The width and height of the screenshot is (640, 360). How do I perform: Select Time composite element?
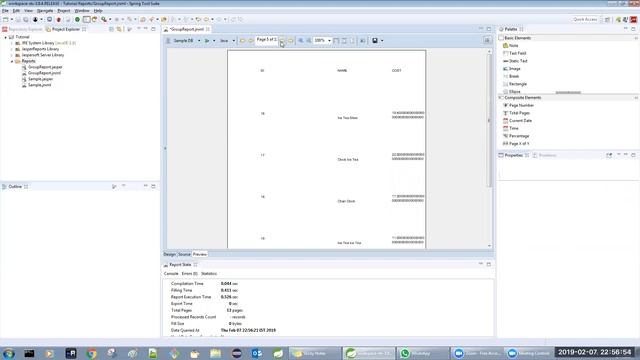point(511,129)
